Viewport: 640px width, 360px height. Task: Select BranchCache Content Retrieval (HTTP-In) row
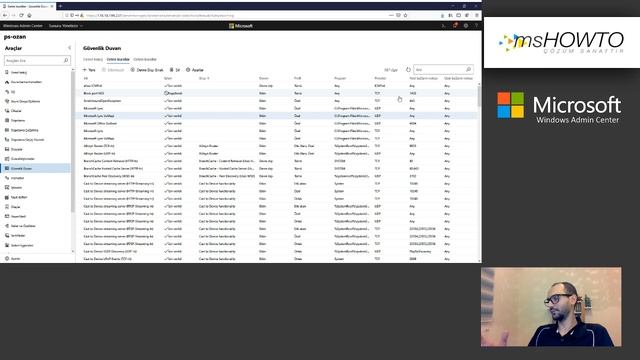click(x=276, y=161)
